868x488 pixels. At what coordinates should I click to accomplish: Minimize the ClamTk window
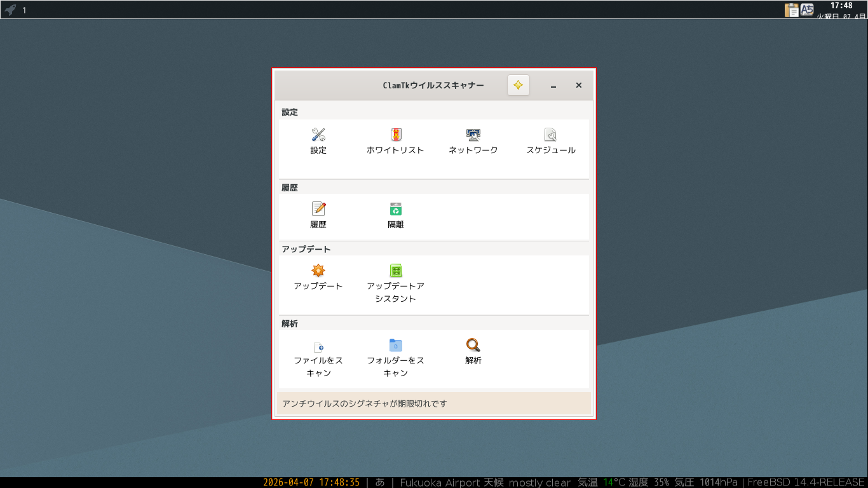pyautogui.click(x=553, y=85)
